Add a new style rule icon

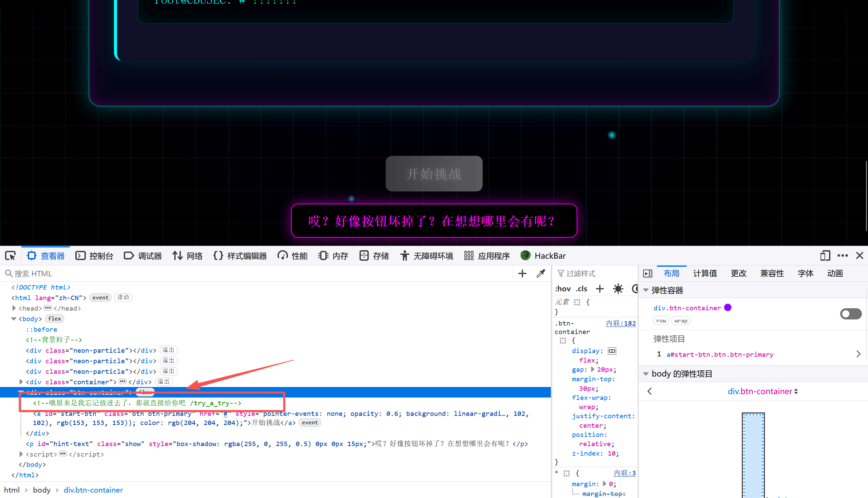coord(600,289)
